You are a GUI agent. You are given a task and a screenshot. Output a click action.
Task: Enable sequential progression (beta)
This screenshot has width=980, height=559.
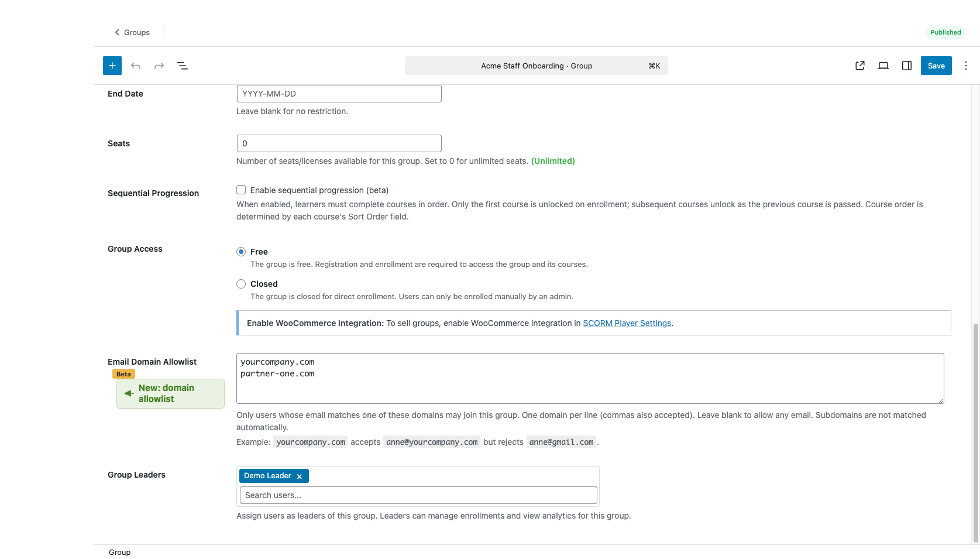(240, 190)
